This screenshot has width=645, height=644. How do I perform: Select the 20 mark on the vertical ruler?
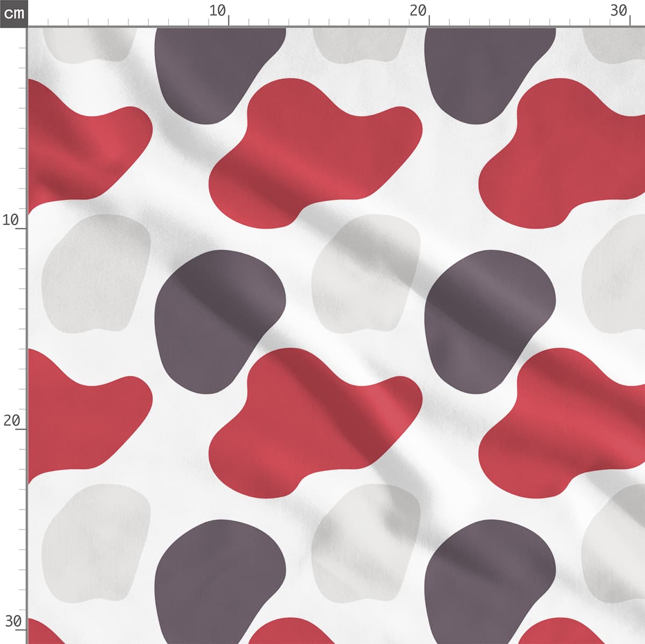tap(12, 421)
